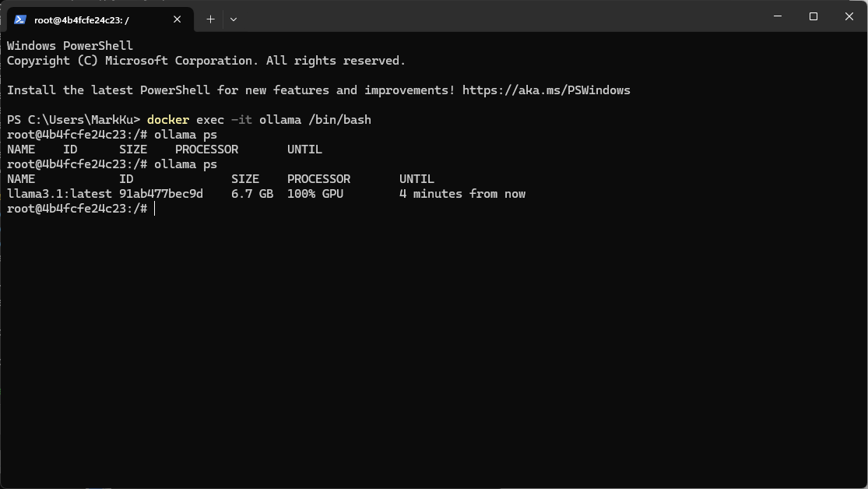The width and height of the screenshot is (868, 489).
Task: Click the llama3.1:latest model name
Action: tap(58, 194)
